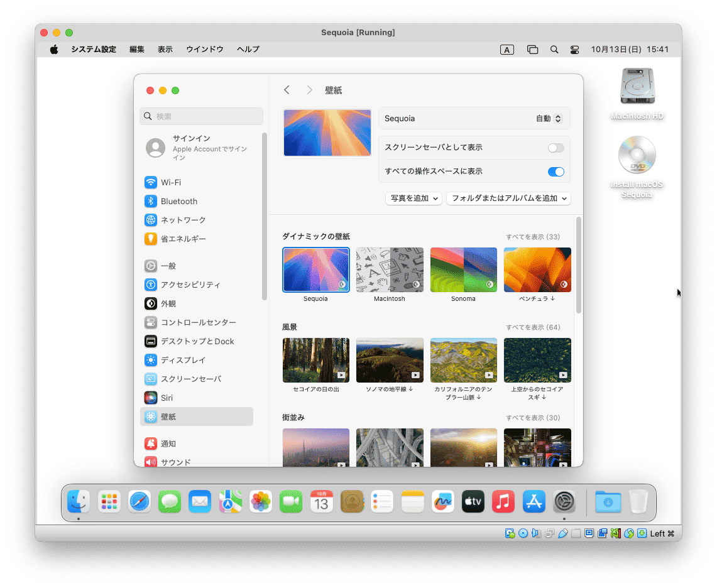Image resolution: width=717 pixels, height=588 pixels.
Task: Select 壁紙 in the sidebar
Action: 197,416
